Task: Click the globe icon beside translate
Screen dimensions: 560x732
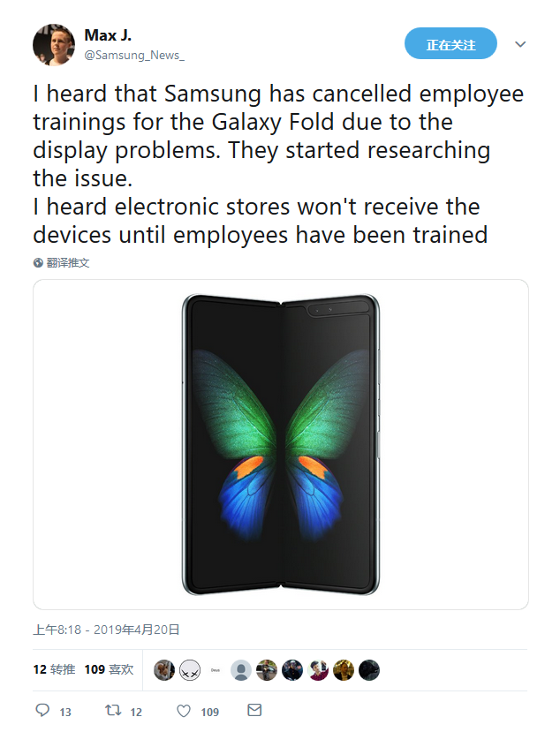Action: 38,263
